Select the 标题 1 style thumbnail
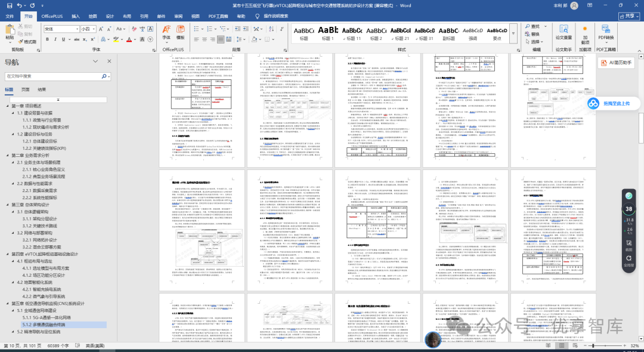The height and width of the screenshot is (352, 644). coord(328,32)
